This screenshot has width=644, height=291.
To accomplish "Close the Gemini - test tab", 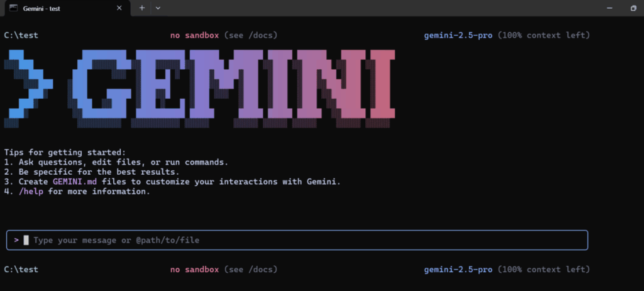I will pyautogui.click(x=119, y=8).
